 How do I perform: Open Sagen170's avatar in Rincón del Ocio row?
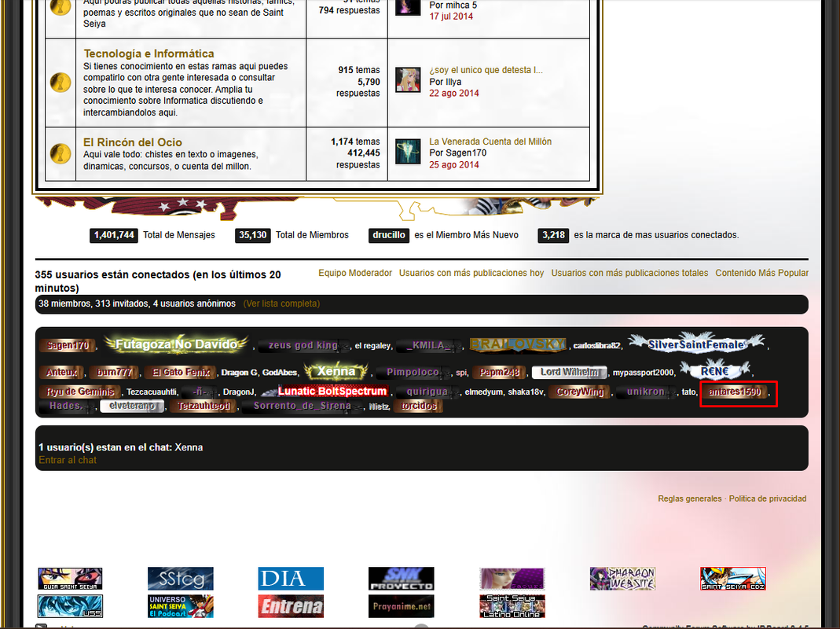point(408,152)
